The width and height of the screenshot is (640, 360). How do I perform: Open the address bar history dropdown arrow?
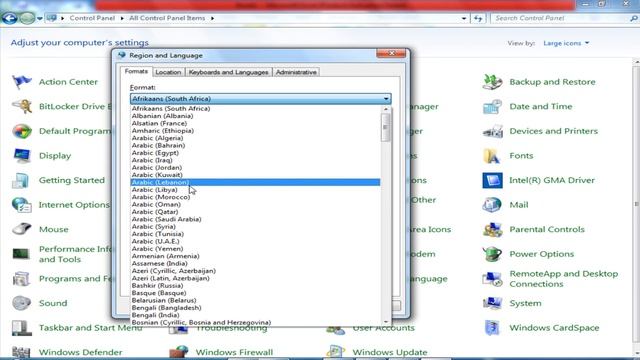464,18
